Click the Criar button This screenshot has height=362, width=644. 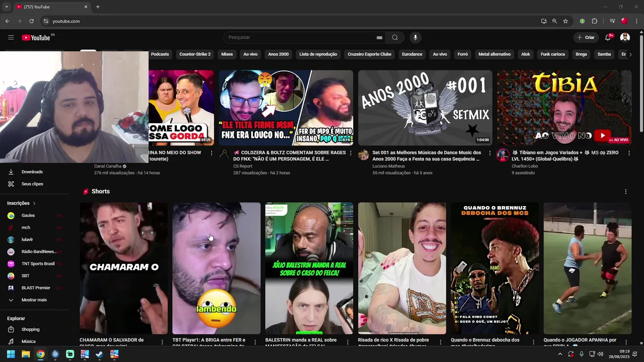[x=586, y=38]
